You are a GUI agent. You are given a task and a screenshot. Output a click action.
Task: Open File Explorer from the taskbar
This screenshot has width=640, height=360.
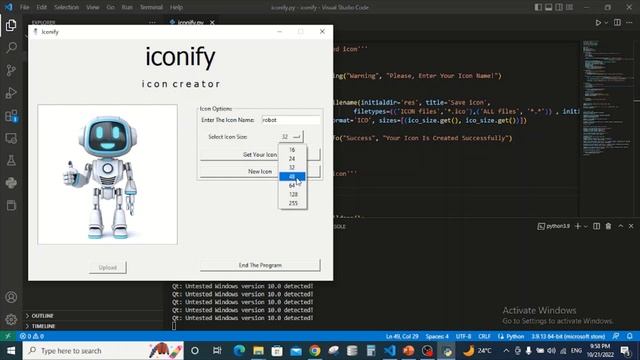pos(258,351)
